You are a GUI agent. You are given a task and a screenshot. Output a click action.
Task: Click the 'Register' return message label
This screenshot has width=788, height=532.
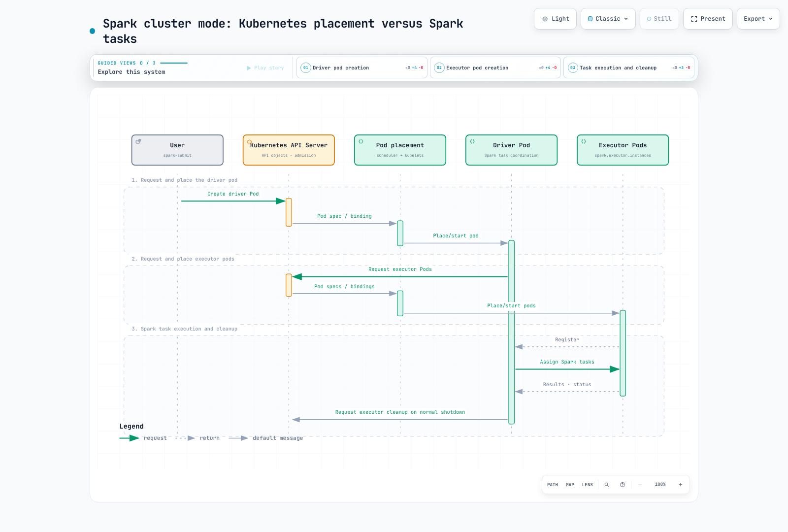567,340
